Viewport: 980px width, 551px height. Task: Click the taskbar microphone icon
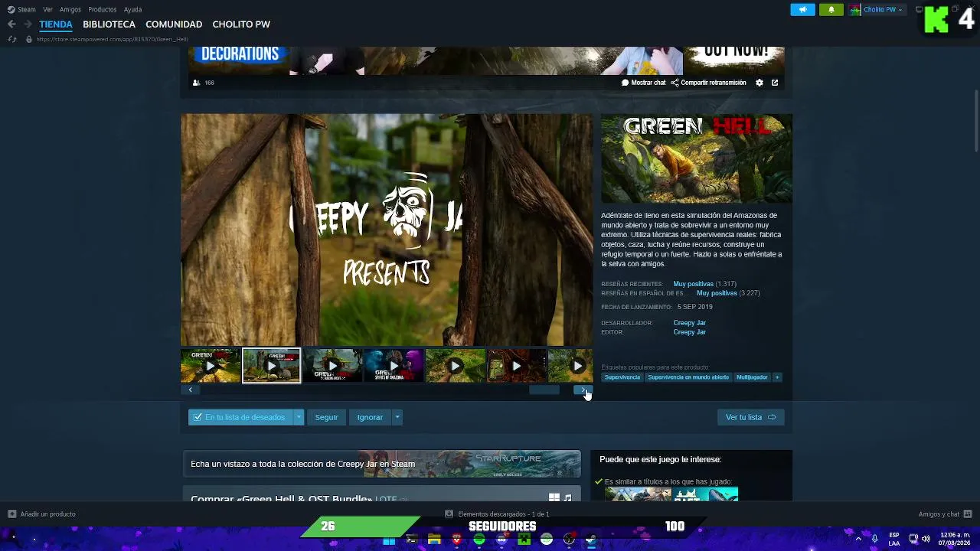[874, 540]
